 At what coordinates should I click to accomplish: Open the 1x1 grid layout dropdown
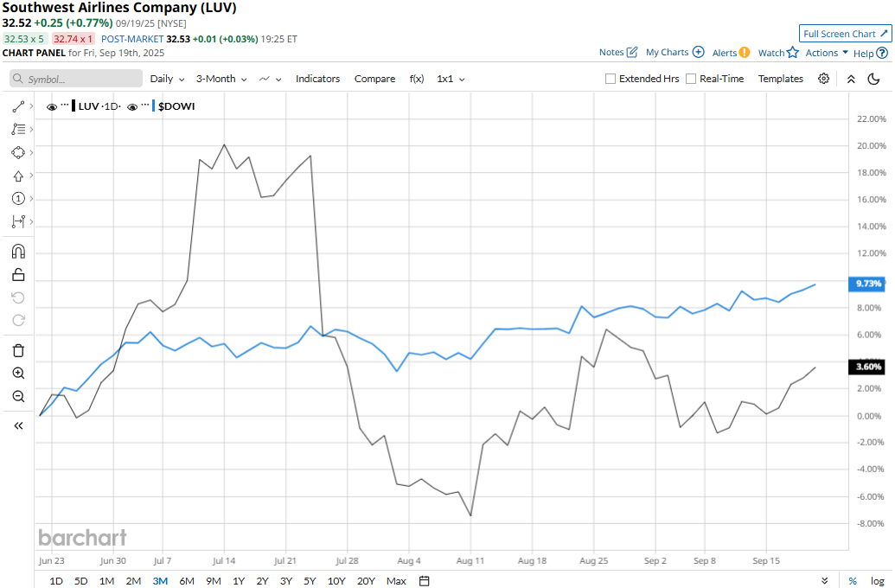451,79
